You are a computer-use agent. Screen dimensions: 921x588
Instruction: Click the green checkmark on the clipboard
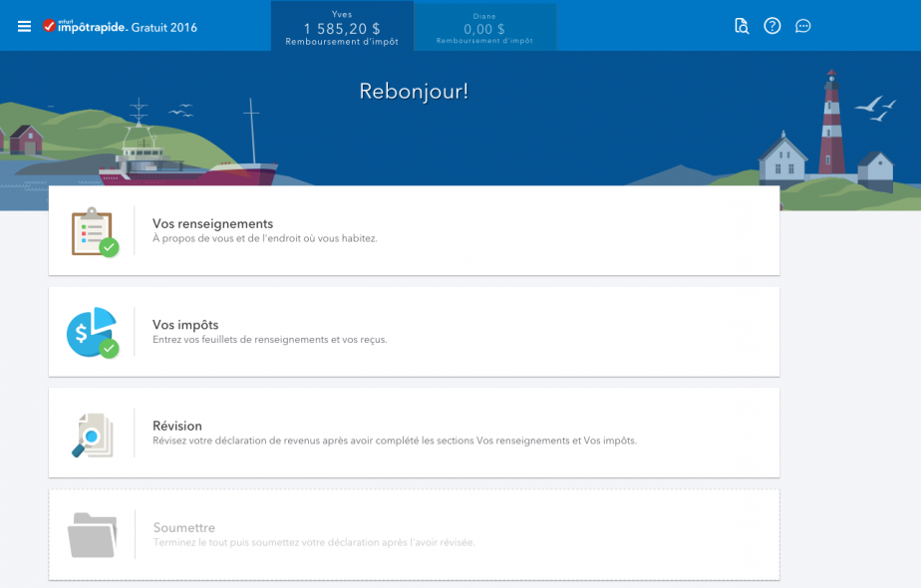[x=110, y=247]
